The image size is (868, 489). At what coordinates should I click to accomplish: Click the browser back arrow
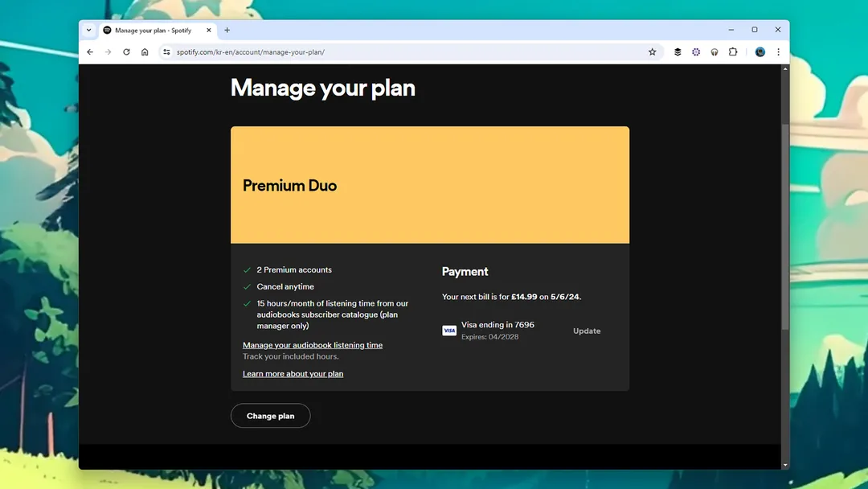pyautogui.click(x=90, y=52)
